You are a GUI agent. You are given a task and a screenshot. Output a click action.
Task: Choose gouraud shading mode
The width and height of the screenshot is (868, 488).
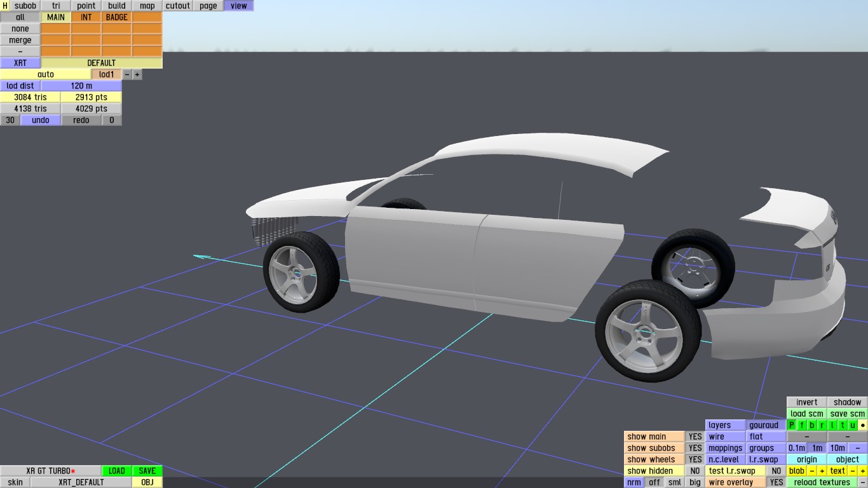[766, 425]
